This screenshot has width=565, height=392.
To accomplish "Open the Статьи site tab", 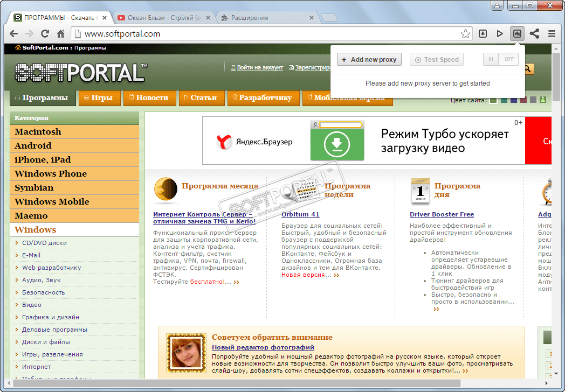I will pos(202,98).
